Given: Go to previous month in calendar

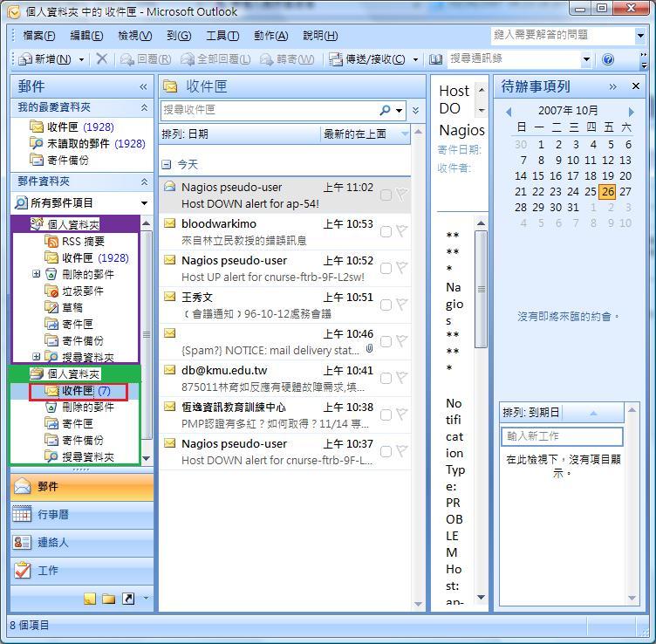Looking at the screenshot, I should coord(509,112).
